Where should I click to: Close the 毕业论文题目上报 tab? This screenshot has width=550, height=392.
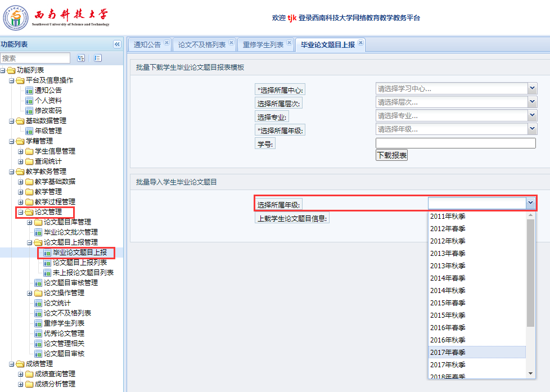point(360,43)
